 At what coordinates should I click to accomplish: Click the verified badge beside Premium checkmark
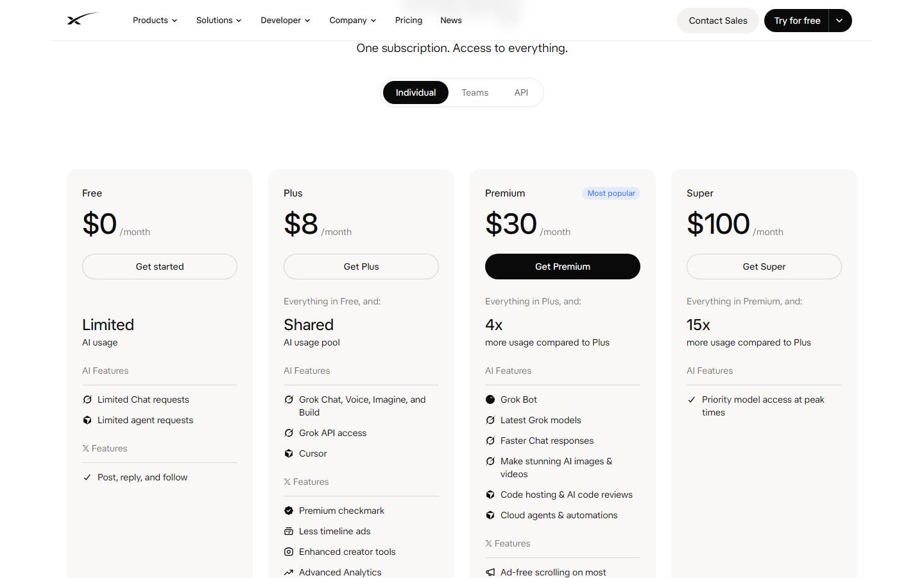pos(289,511)
